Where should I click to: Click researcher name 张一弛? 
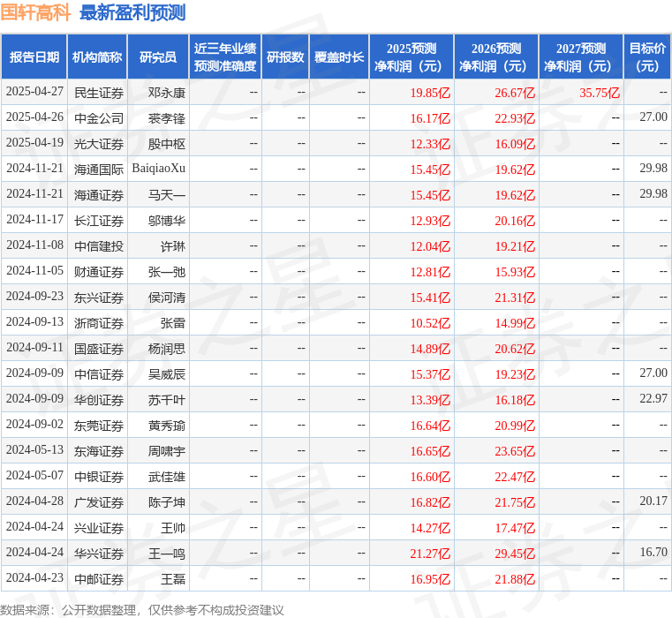[167, 272]
